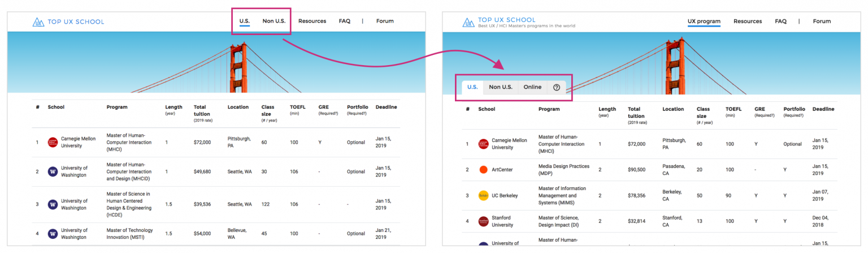Click the Jan 21, 2019 deadline cell
Screen dimensions: 868x253
[x=384, y=233]
